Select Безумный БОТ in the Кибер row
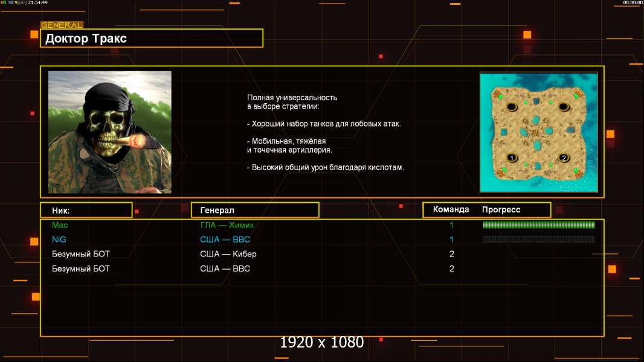This screenshot has width=644, height=362. click(80, 254)
